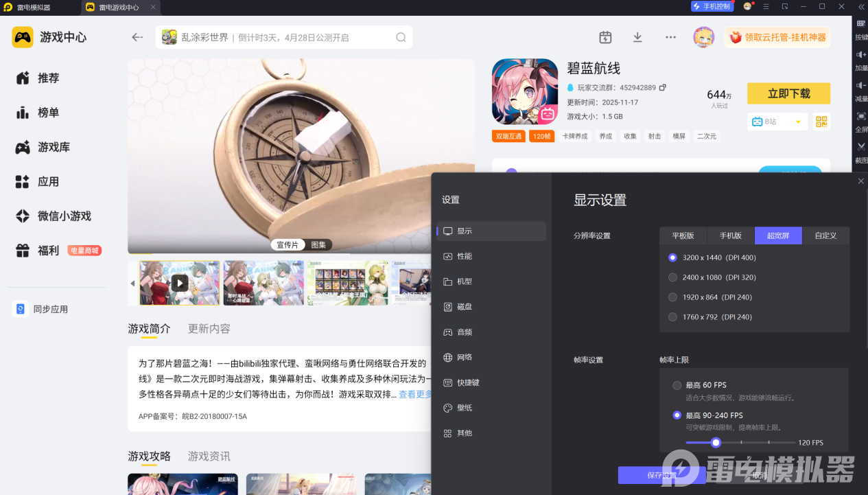Image resolution: width=868 pixels, height=495 pixels.
Task: Select the 2400 x 1080 resolution option
Action: (672, 277)
